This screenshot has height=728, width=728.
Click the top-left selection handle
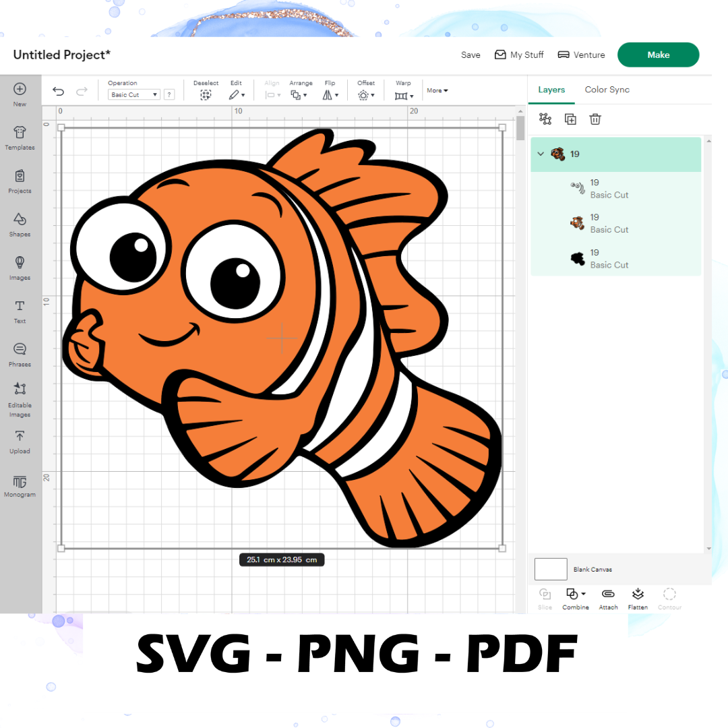[61, 127]
